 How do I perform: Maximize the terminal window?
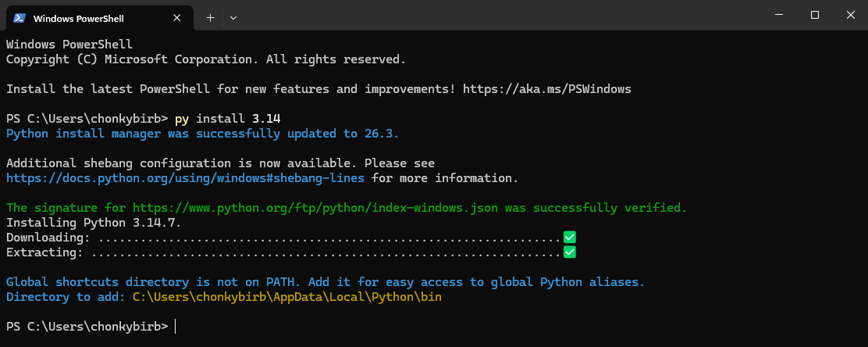pyautogui.click(x=815, y=15)
